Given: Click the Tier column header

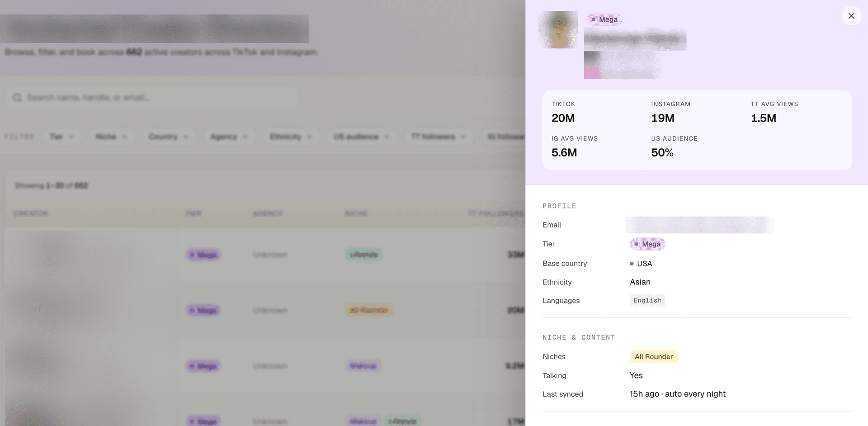Looking at the screenshot, I should pyautogui.click(x=193, y=213).
